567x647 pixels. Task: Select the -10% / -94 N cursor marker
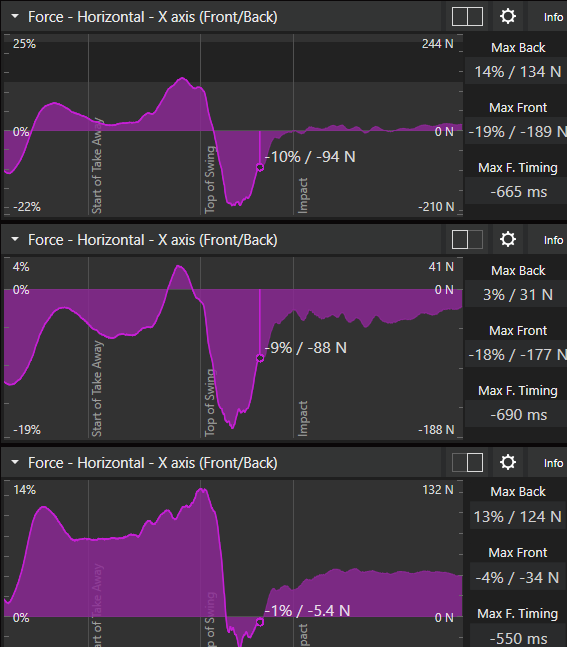pos(260,167)
